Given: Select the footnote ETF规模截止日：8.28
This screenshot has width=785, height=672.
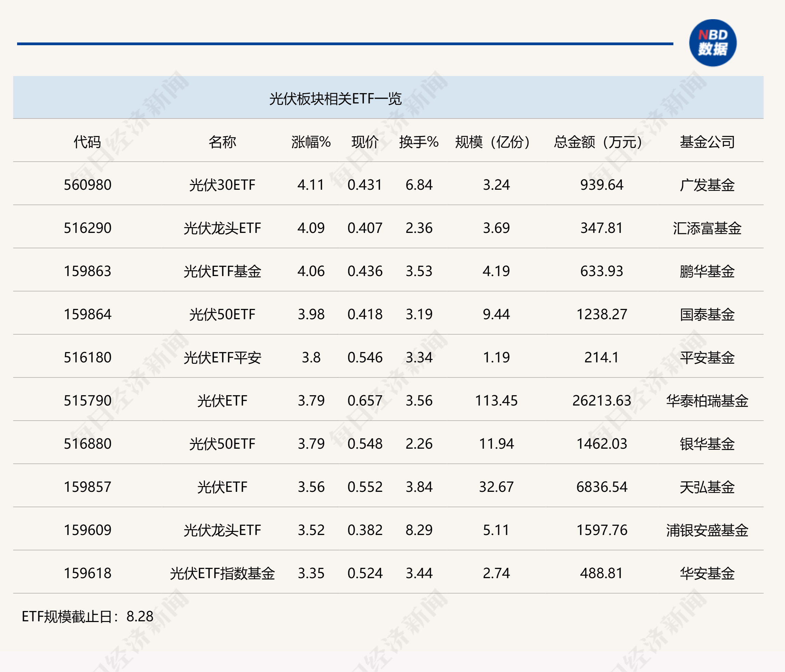Looking at the screenshot, I should (88, 617).
